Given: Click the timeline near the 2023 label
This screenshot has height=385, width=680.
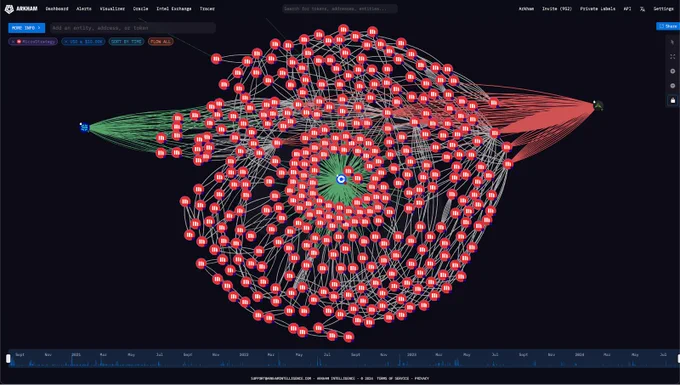Looking at the screenshot, I should coord(412,355).
